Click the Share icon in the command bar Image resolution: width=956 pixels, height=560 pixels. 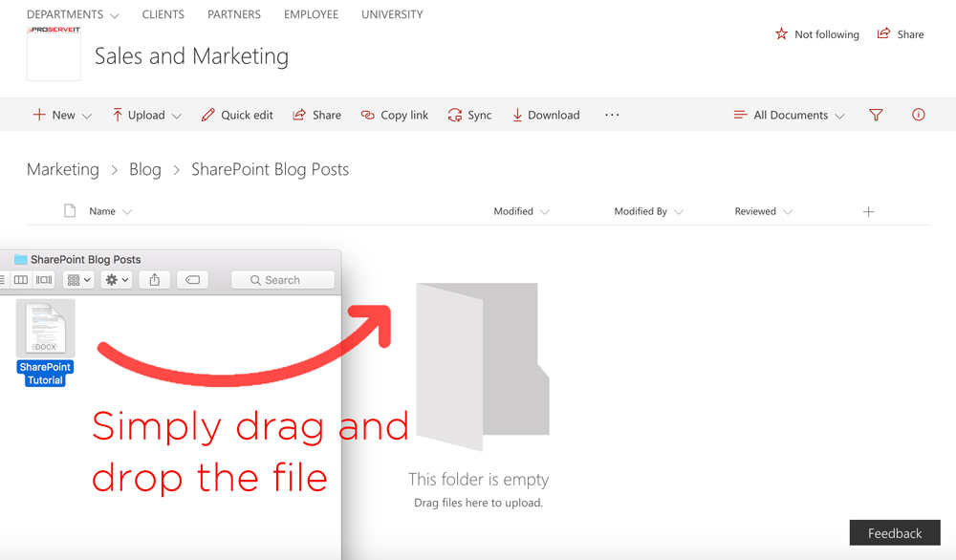[299, 115]
